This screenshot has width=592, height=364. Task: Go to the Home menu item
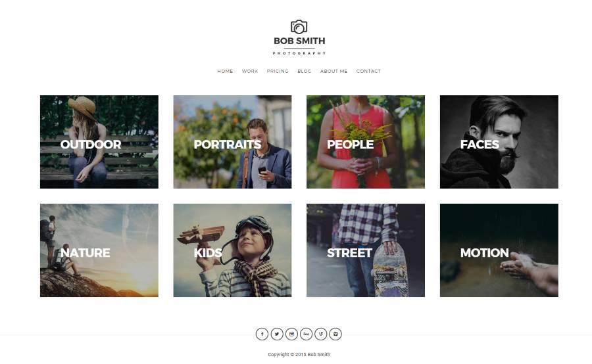[225, 72]
